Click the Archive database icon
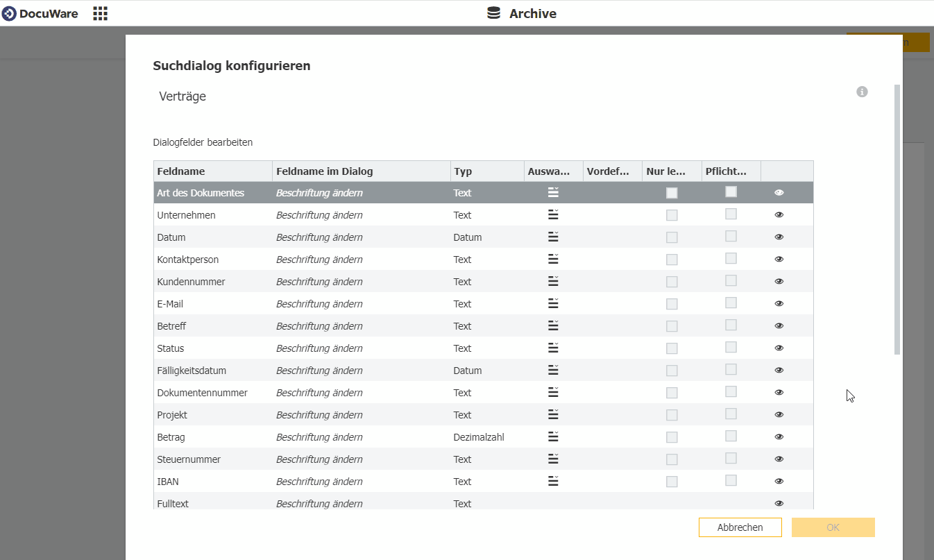Viewport: 934px width, 560px height. [493, 13]
